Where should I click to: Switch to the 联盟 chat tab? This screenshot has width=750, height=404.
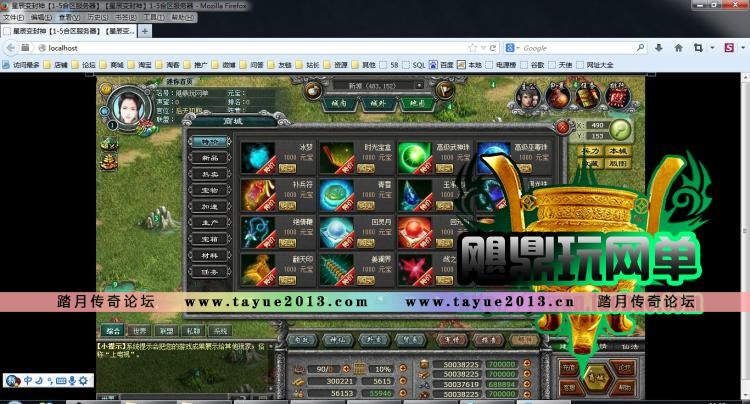166,330
